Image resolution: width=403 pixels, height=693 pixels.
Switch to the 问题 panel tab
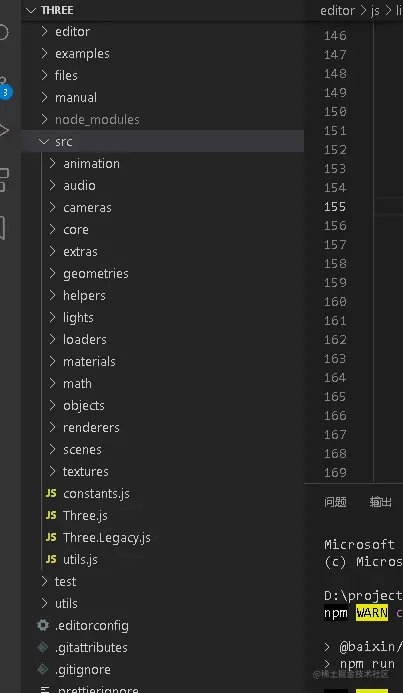(x=335, y=502)
